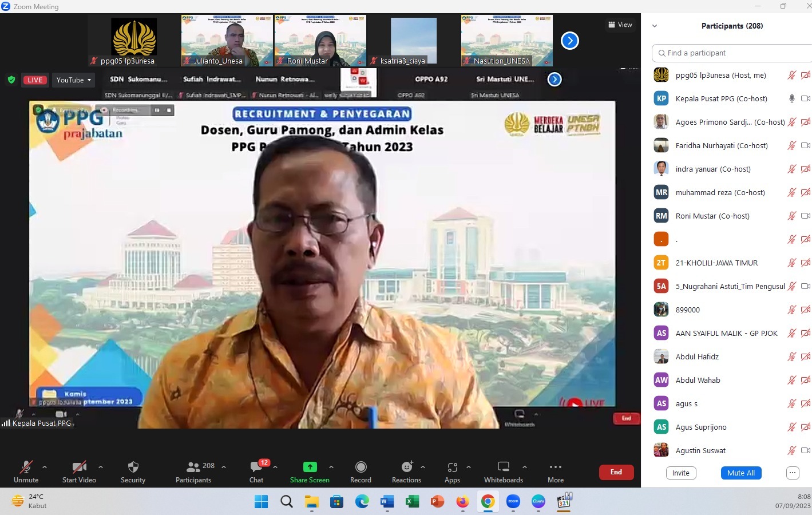Open participants panel more options button
Screen dimensions: 812x515
(793, 473)
